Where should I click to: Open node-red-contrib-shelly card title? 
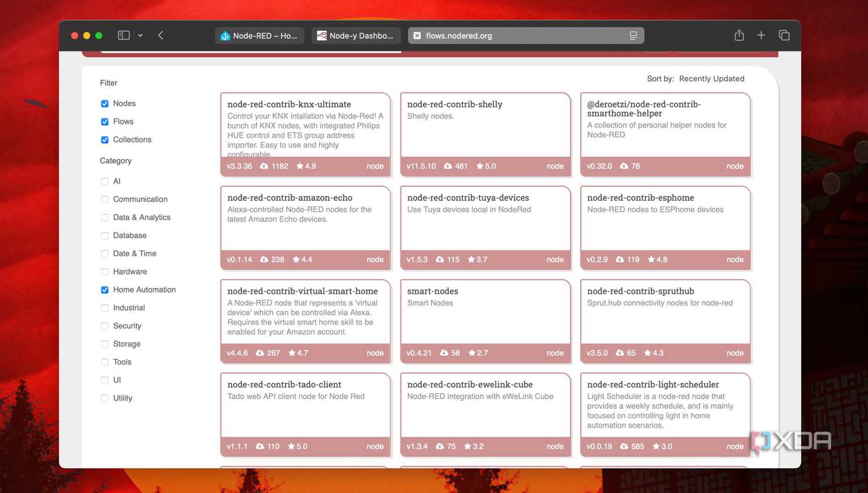(455, 104)
